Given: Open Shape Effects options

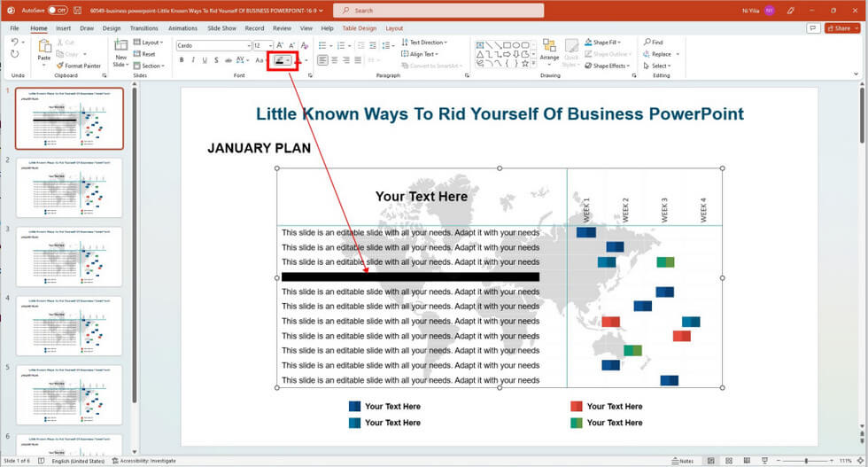Looking at the screenshot, I should click(608, 66).
